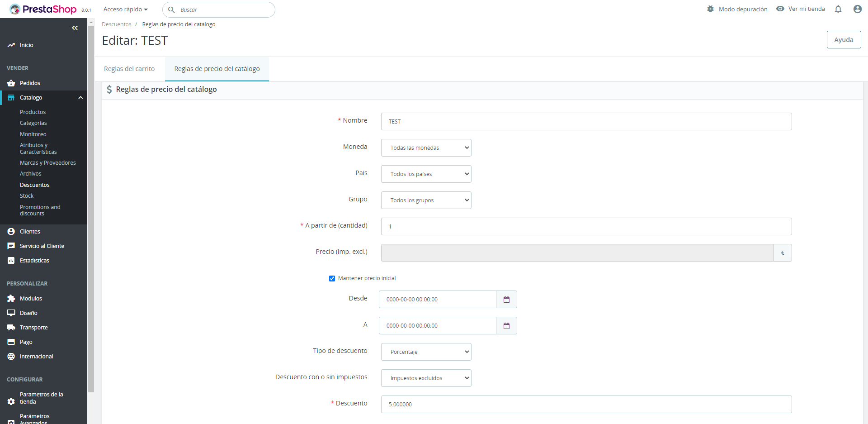
Task: Open the Pais dropdown
Action: (426, 174)
